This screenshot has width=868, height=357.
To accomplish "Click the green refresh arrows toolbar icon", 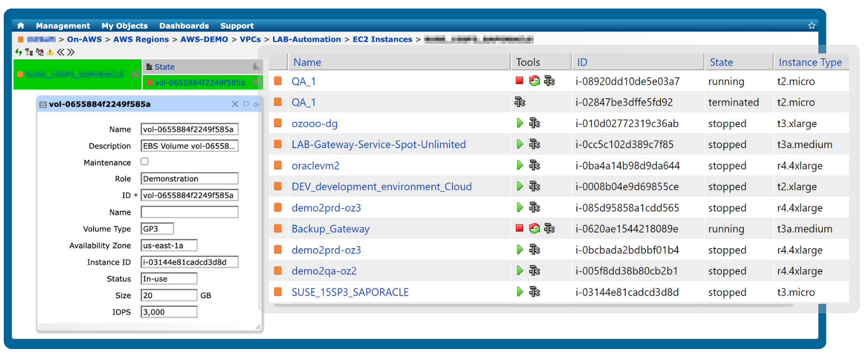I will pos(19,52).
